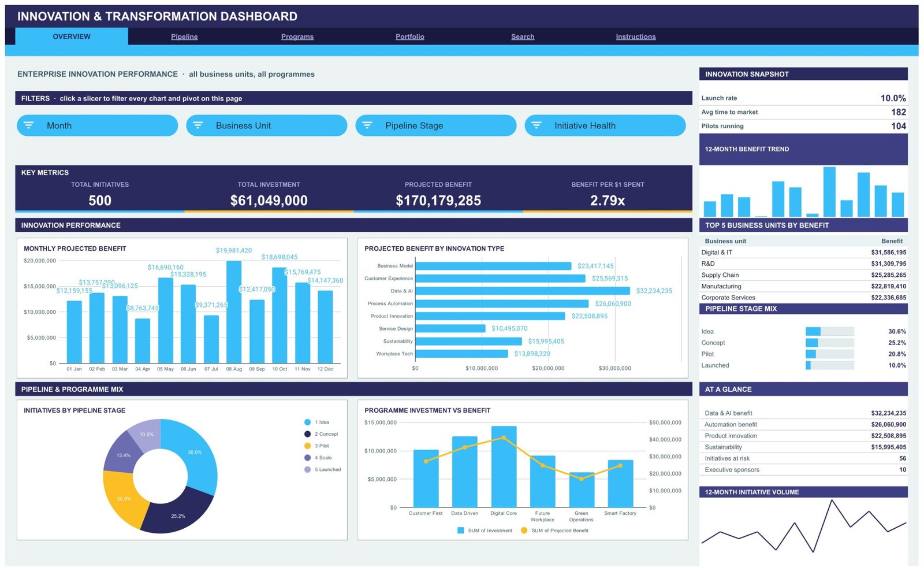Click the 12-Month Initiative Volume sparkline
The image size is (924, 571).
coord(803,526)
